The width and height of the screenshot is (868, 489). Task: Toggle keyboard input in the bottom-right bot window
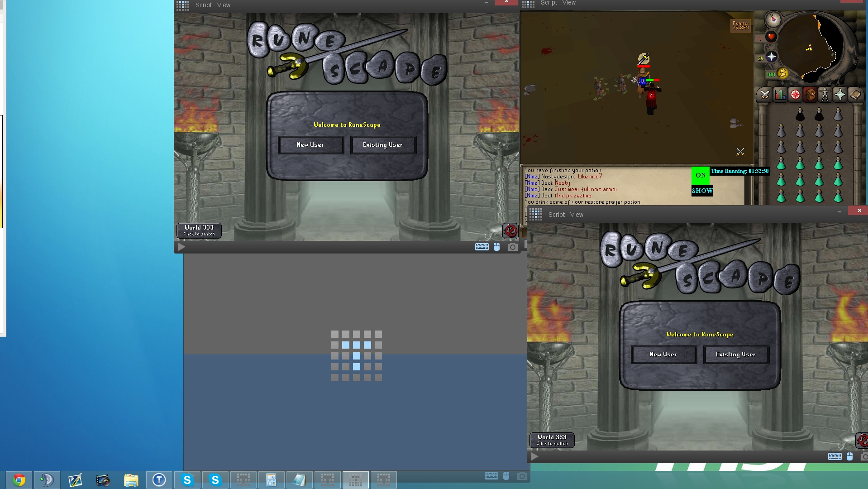pos(835,456)
